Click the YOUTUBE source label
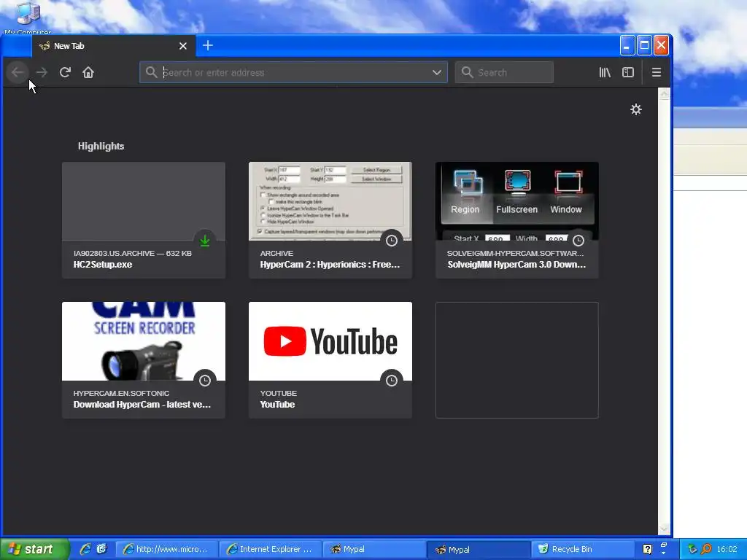This screenshot has height=560, width=747. [x=278, y=393]
